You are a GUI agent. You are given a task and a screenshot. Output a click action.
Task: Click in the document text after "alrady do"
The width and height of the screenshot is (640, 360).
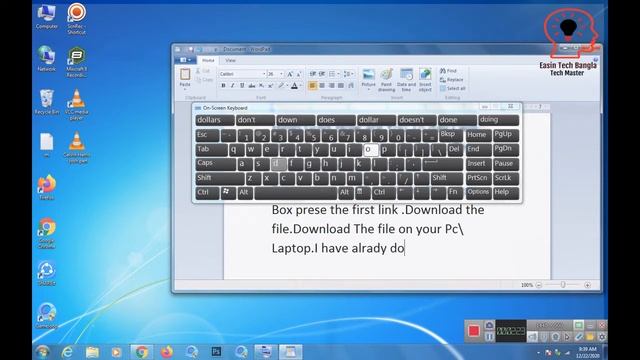pos(405,248)
